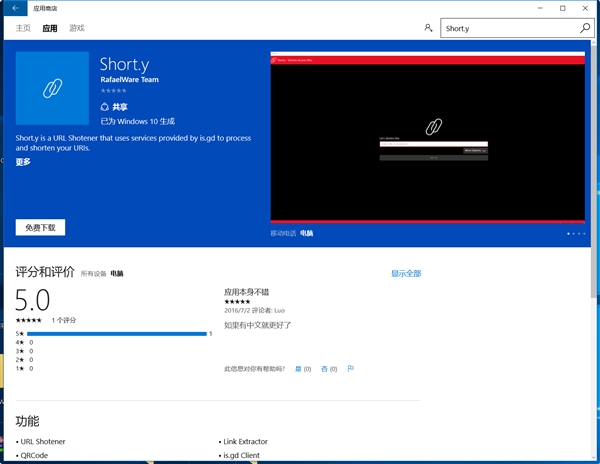Open the Short.y screenshot preview
Viewport: 600px width, 464px height.
(427, 137)
